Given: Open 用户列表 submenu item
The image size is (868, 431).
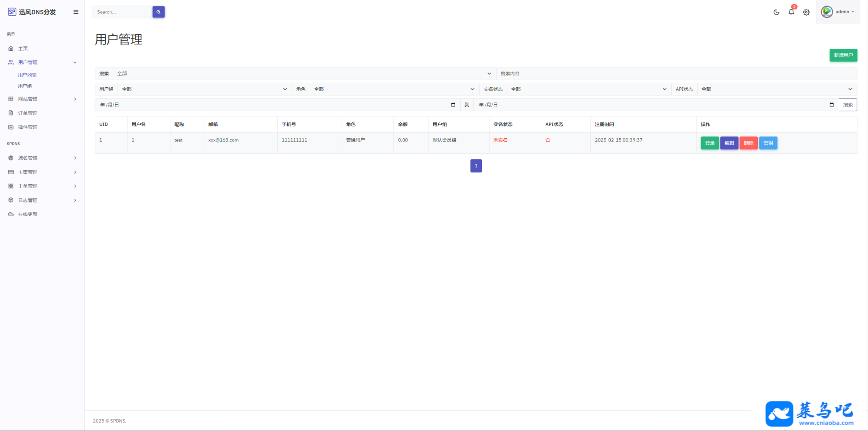Looking at the screenshot, I should pyautogui.click(x=27, y=75).
